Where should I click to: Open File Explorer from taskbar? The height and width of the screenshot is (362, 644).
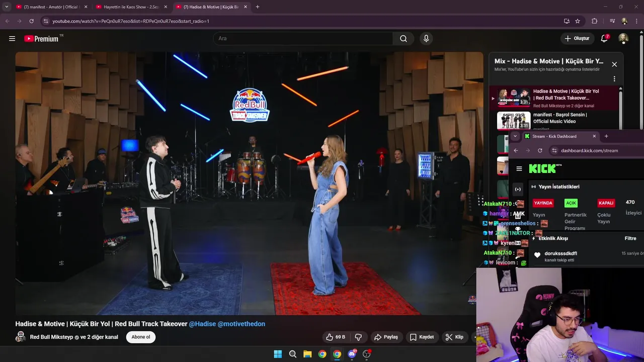point(307,354)
